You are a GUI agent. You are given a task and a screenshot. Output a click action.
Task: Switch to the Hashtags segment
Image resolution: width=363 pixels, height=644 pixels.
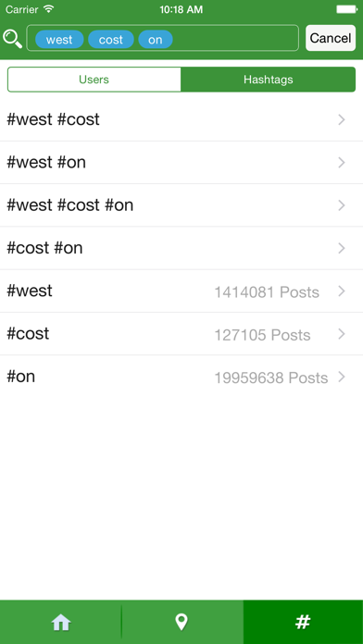tap(268, 80)
